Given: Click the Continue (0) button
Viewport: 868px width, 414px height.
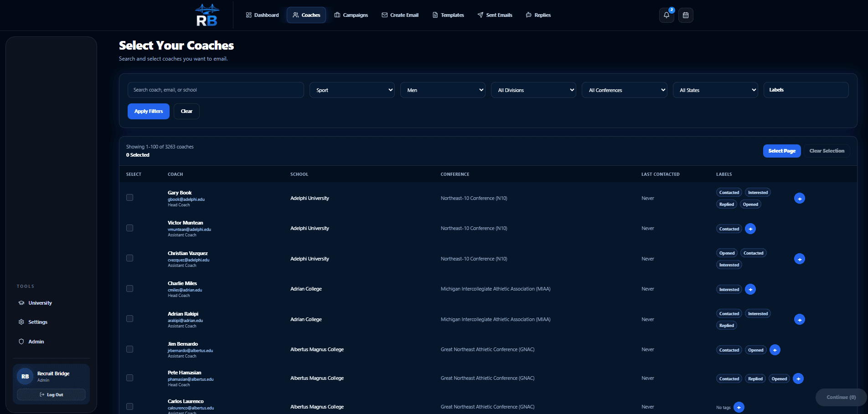Looking at the screenshot, I should (x=841, y=397).
